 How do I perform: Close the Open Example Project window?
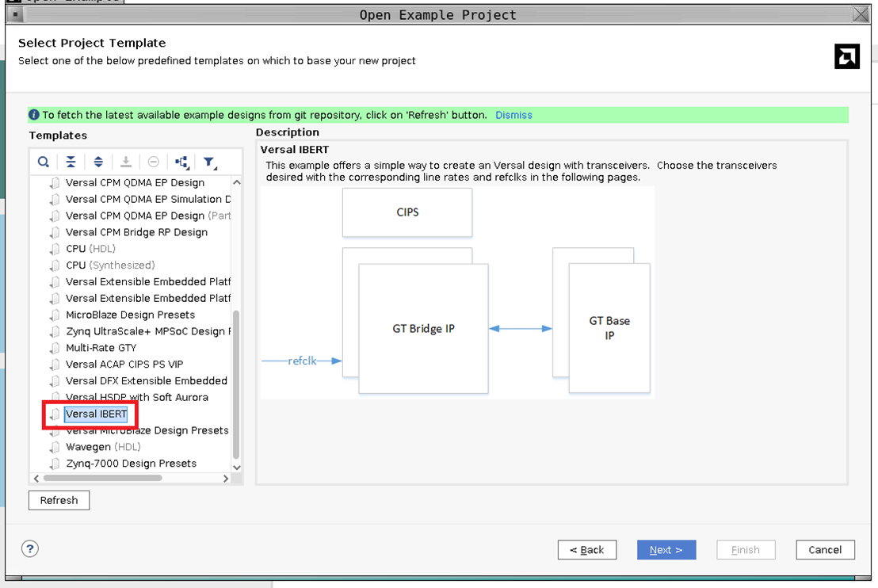(861, 14)
